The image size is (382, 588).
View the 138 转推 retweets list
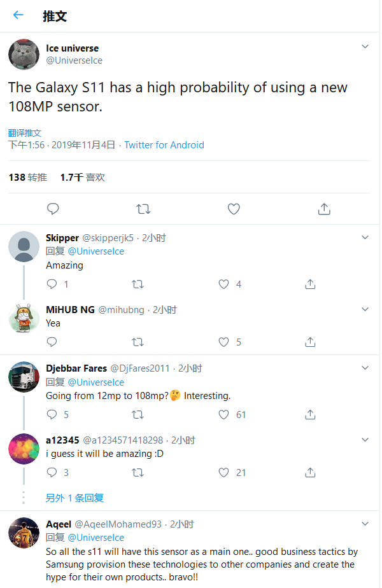point(28,178)
